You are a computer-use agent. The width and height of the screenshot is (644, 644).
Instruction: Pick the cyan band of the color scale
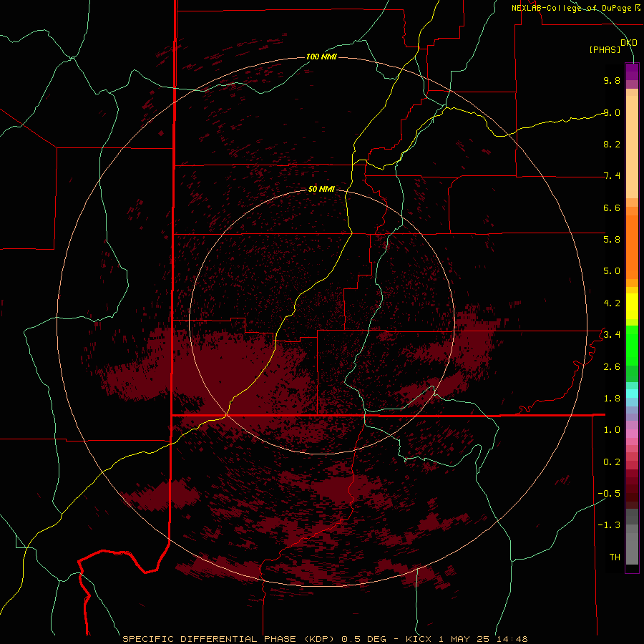click(x=632, y=394)
